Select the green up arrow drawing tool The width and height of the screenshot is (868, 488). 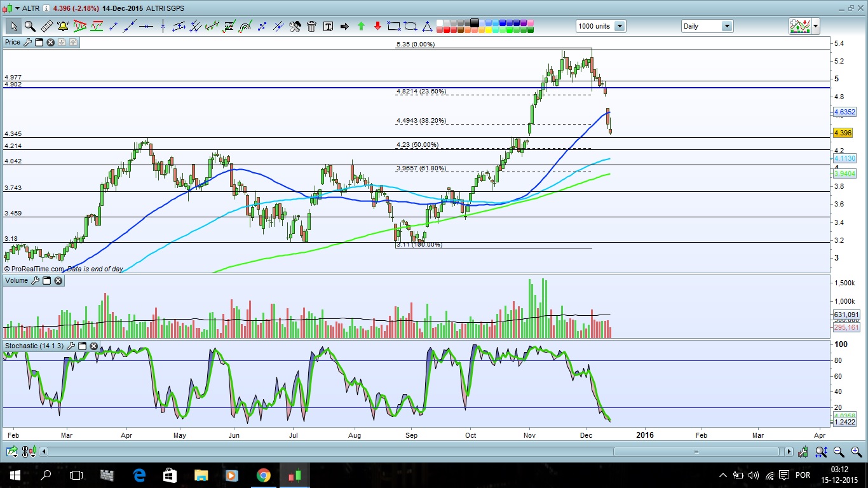(x=361, y=26)
